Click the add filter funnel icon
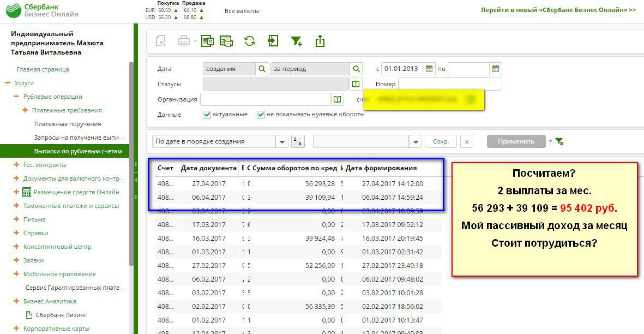Image resolution: width=644 pixels, height=334 pixels. [x=297, y=41]
